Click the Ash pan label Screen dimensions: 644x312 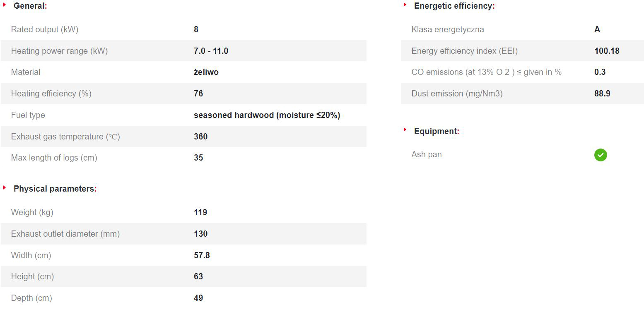pos(427,154)
